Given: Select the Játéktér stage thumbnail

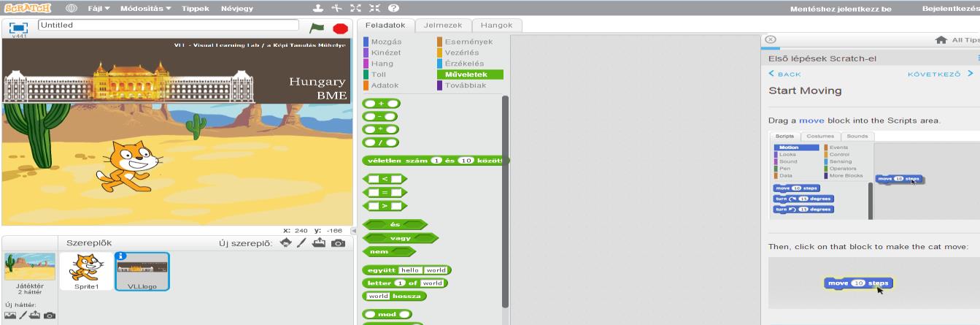Looking at the screenshot, I should tap(30, 272).
